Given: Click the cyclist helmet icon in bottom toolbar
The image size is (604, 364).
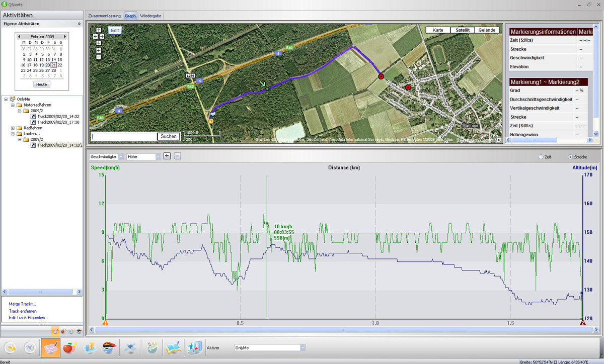Looking at the screenshot, I should pyautogui.click(x=108, y=348).
